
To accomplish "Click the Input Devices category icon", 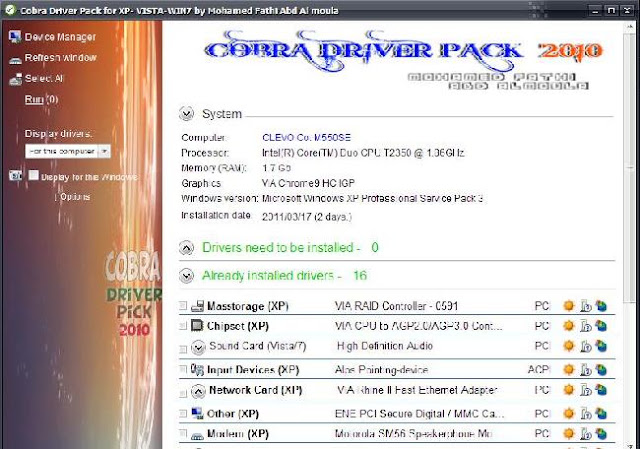I will (197, 369).
